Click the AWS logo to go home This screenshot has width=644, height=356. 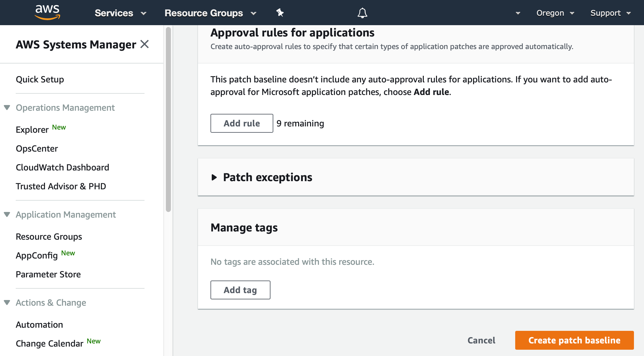click(47, 12)
